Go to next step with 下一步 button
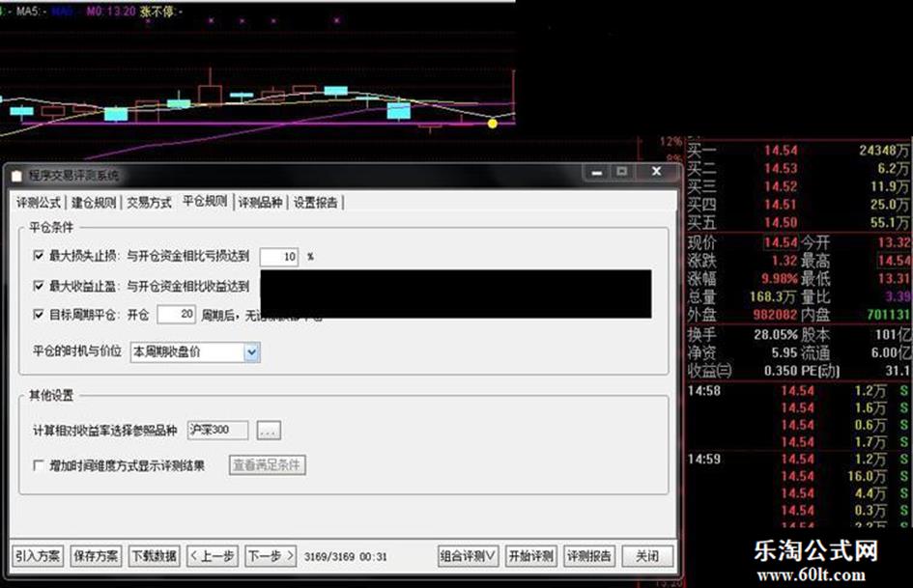Image resolution: width=913 pixels, height=588 pixels. [270, 556]
